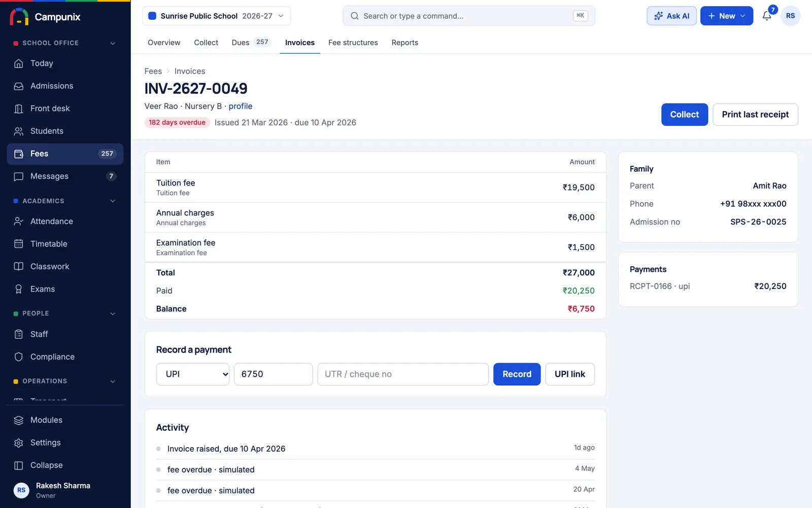Click the Record payment button

point(517,374)
